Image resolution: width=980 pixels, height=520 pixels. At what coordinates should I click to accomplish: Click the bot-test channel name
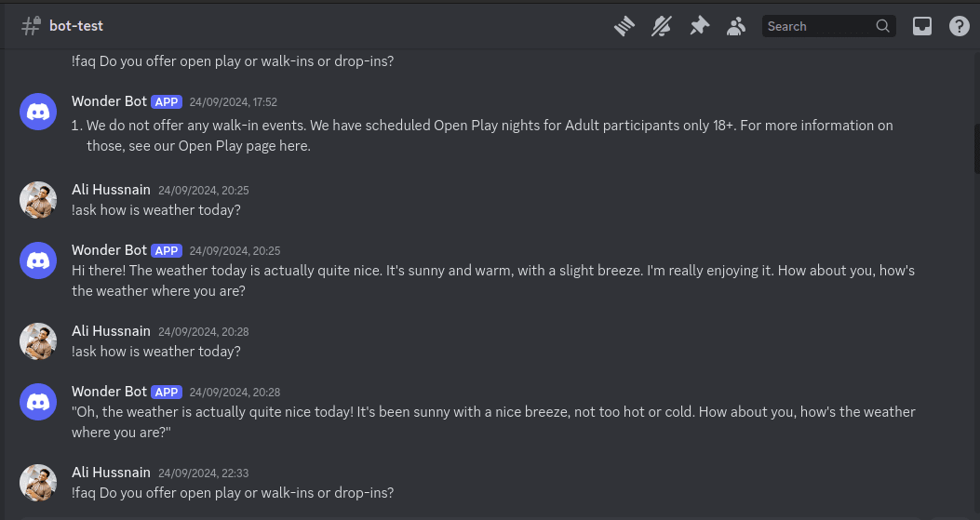[x=77, y=26]
